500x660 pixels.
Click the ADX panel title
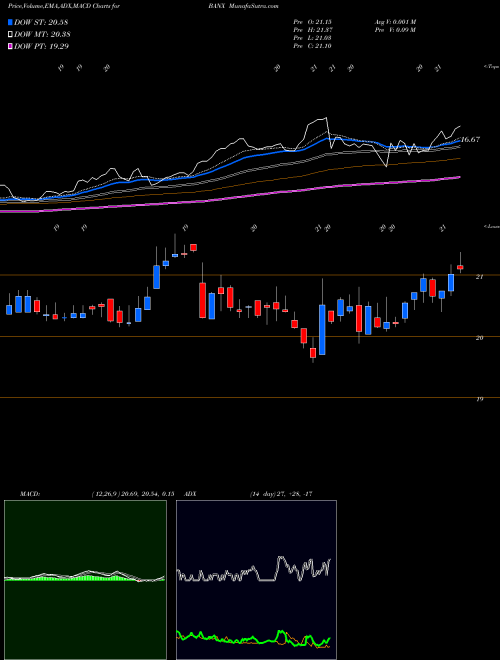191,494
